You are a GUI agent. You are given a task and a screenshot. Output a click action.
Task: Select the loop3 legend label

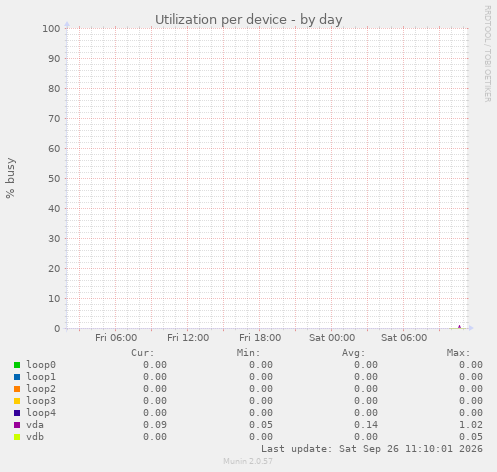coord(41,401)
